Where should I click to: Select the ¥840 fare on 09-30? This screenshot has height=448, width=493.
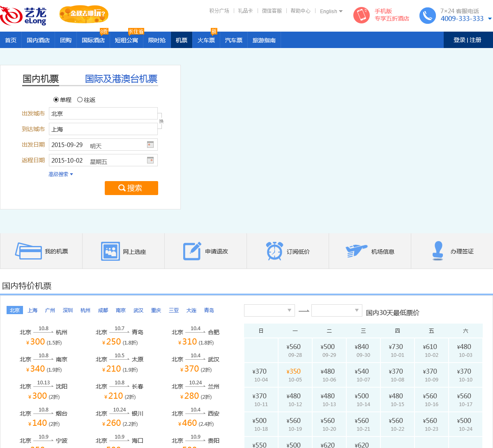pyautogui.click(x=363, y=350)
